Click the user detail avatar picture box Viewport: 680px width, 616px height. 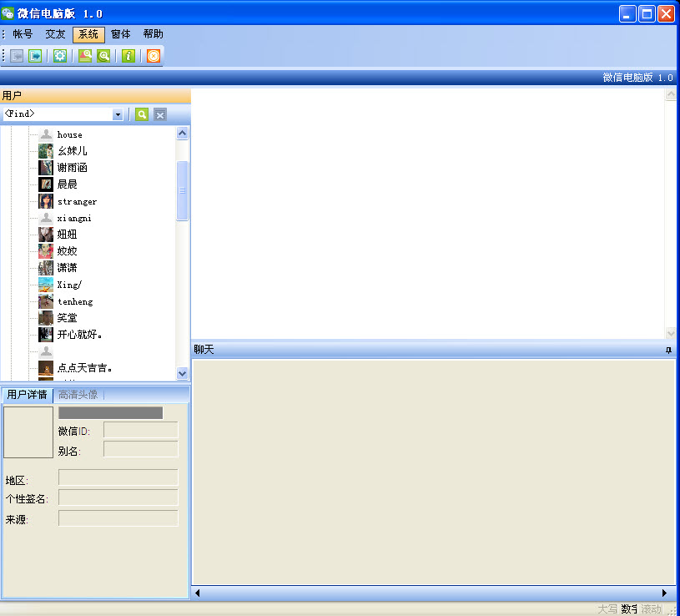(x=28, y=432)
